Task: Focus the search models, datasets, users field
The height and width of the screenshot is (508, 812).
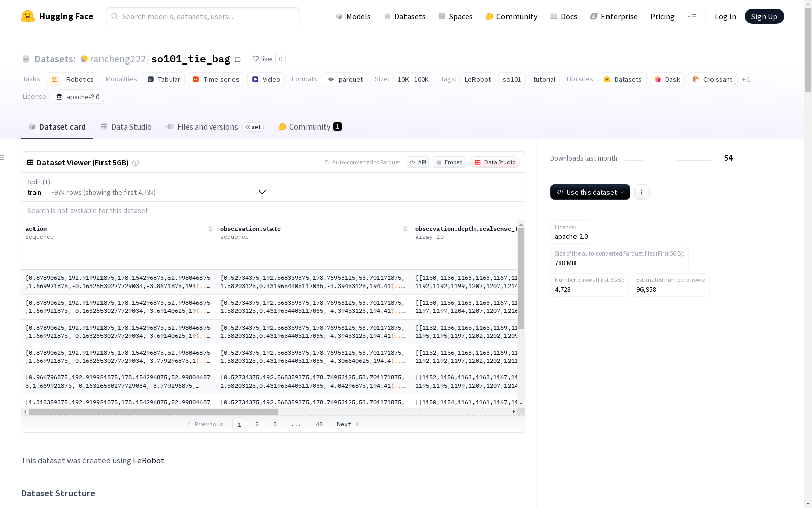Action: coord(203,16)
